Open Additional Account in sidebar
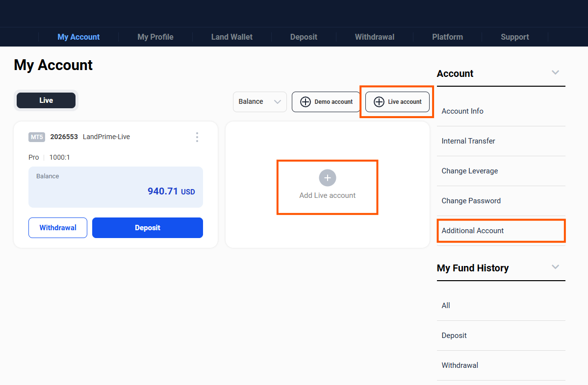 pos(473,231)
